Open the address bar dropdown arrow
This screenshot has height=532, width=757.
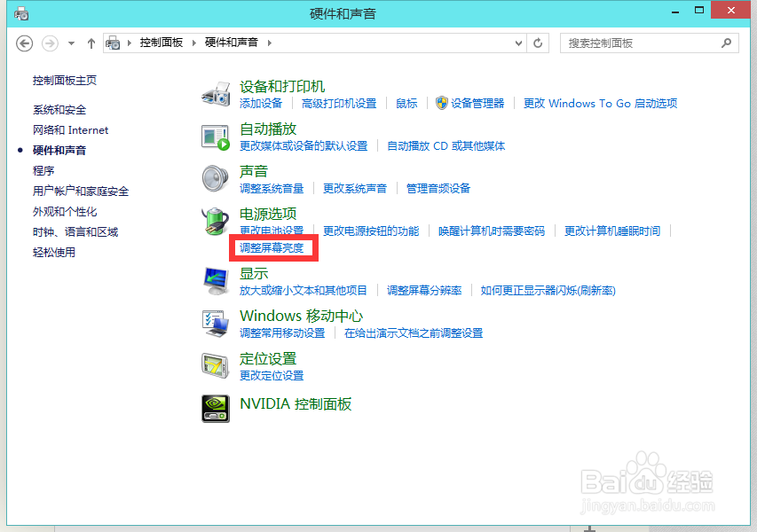(x=517, y=43)
